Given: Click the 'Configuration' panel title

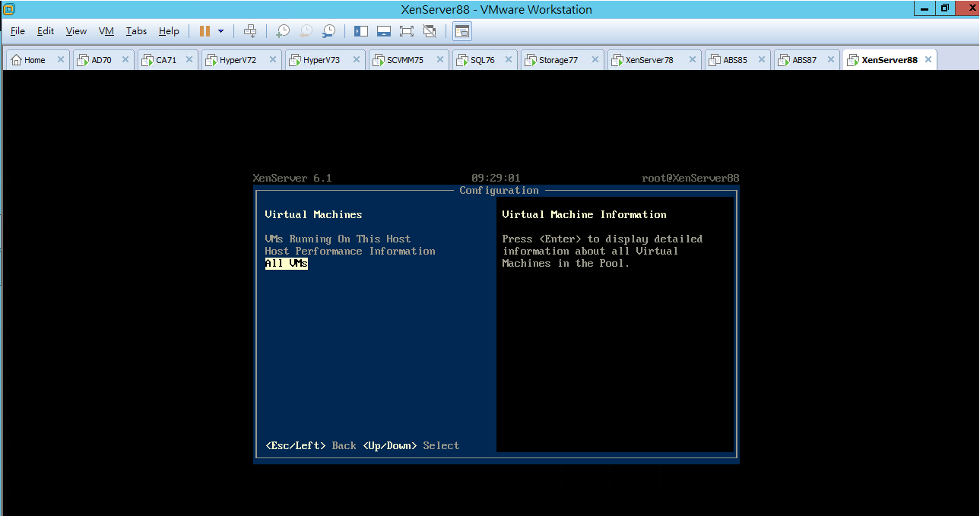Looking at the screenshot, I should pos(499,190).
